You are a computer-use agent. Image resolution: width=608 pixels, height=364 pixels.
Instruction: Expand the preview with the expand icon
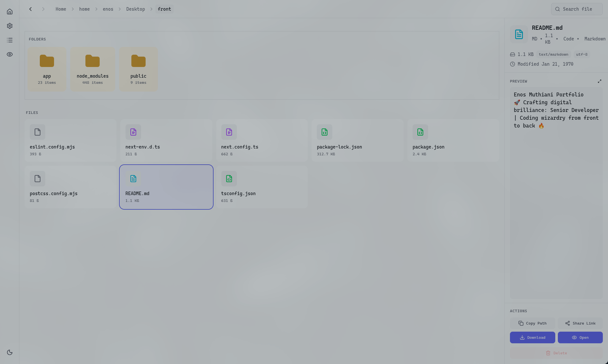pyautogui.click(x=599, y=81)
